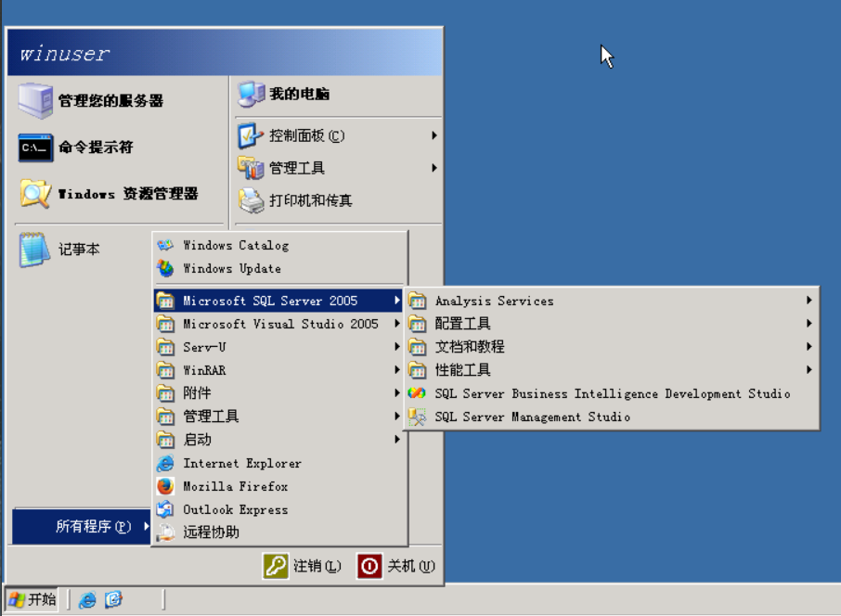Screen dimensions: 841x616
Task: Click the 远程协助 text label
Action: [x=211, y=533]
